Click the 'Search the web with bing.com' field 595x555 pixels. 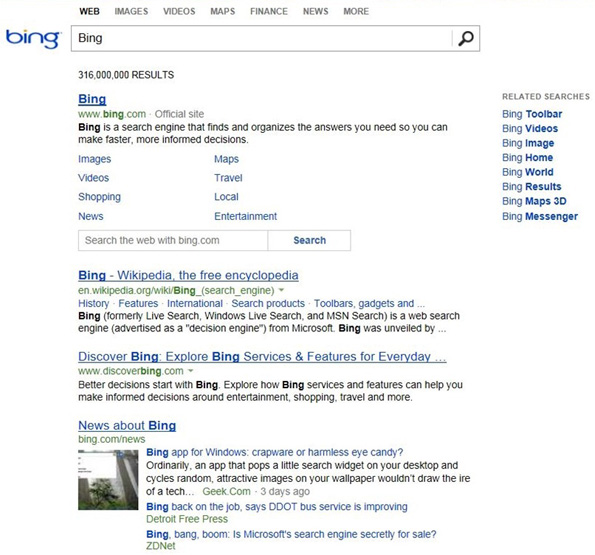173,240
